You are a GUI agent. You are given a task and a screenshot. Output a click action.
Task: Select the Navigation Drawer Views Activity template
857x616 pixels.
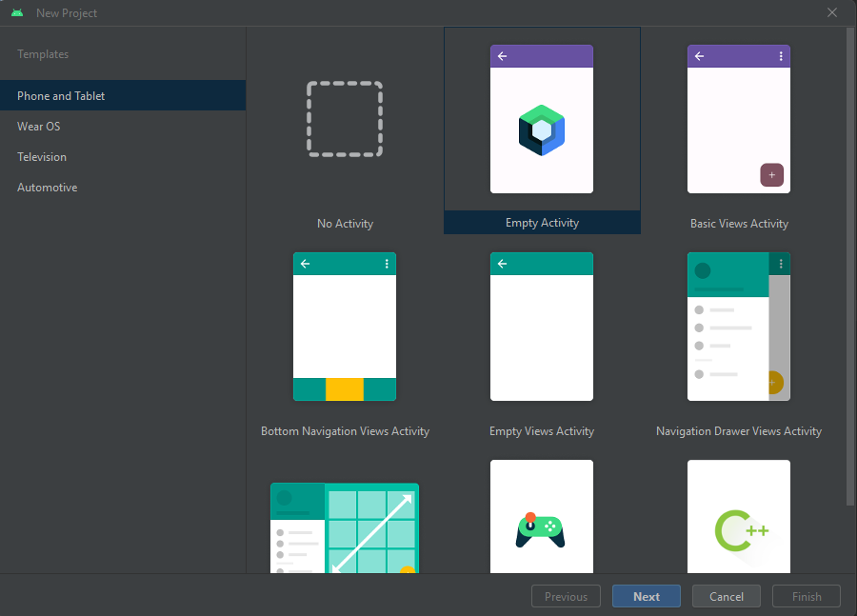tap(739, 328)
